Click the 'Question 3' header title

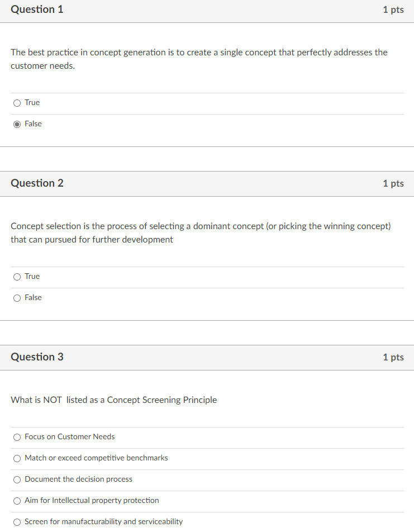[37, 357]
